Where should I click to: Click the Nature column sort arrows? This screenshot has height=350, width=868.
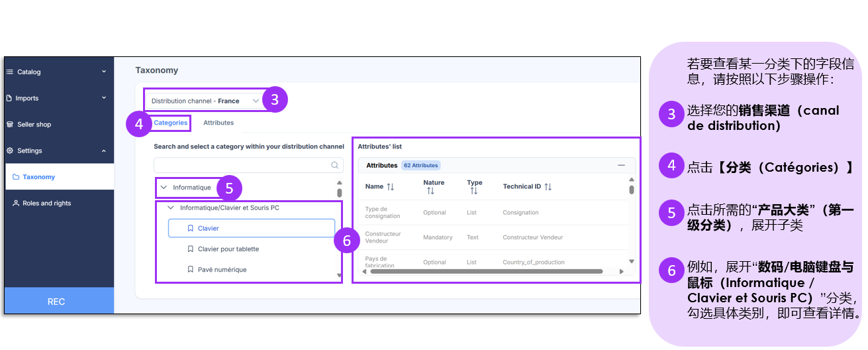click(x=430, y=191)
